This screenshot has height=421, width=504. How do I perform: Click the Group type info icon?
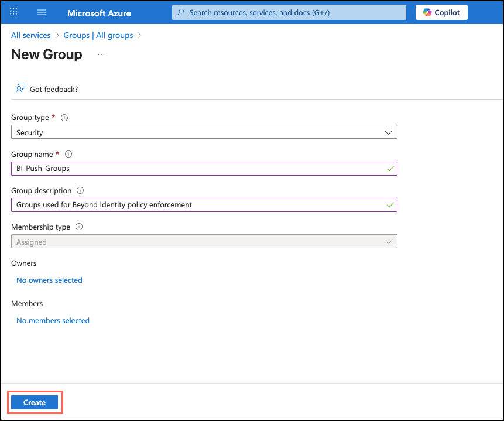point(64,118)
